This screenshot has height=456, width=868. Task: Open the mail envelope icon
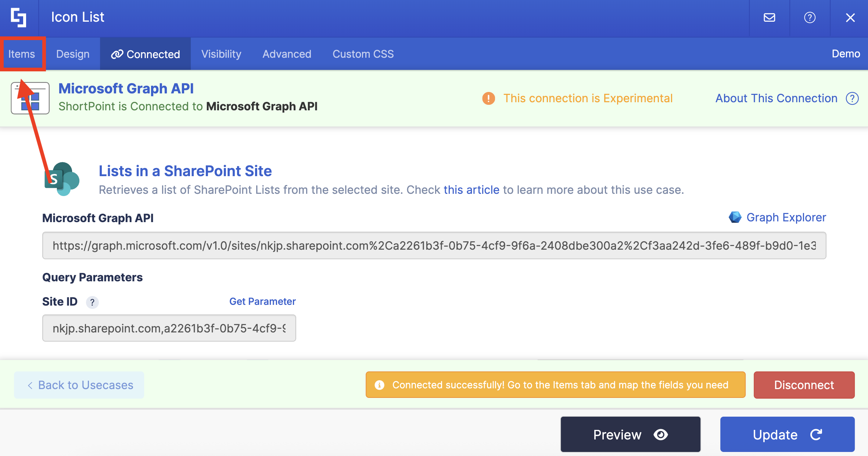(769, 17)
